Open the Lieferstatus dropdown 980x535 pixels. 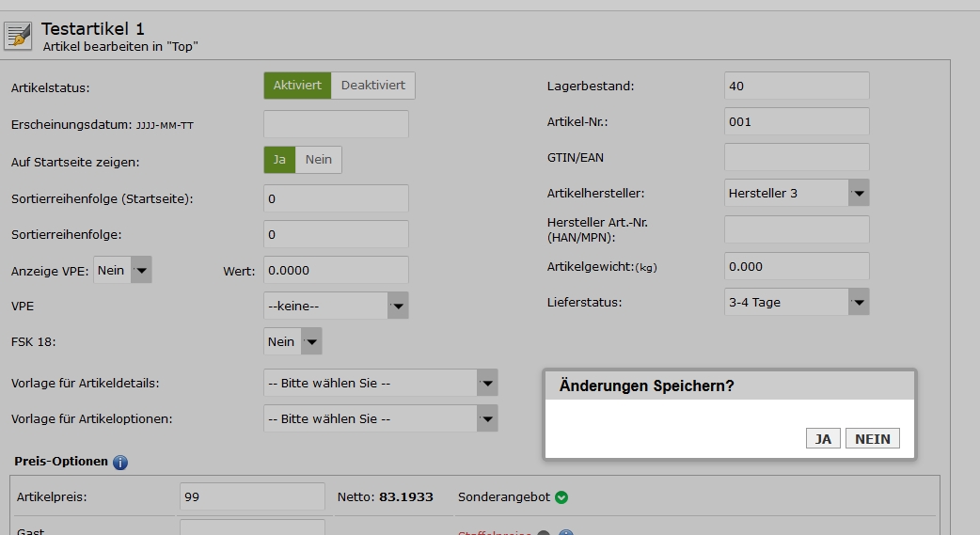point(796,302)
